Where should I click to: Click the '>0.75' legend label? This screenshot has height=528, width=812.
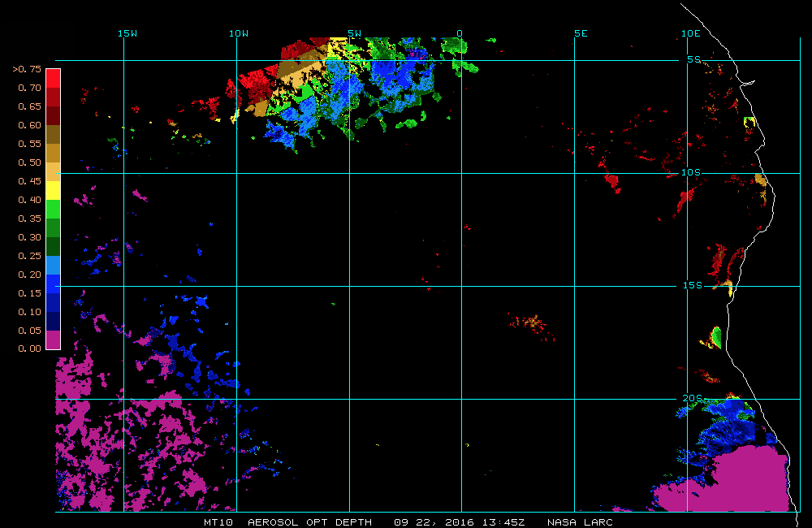pyautogui.click(x=27, y=69)
